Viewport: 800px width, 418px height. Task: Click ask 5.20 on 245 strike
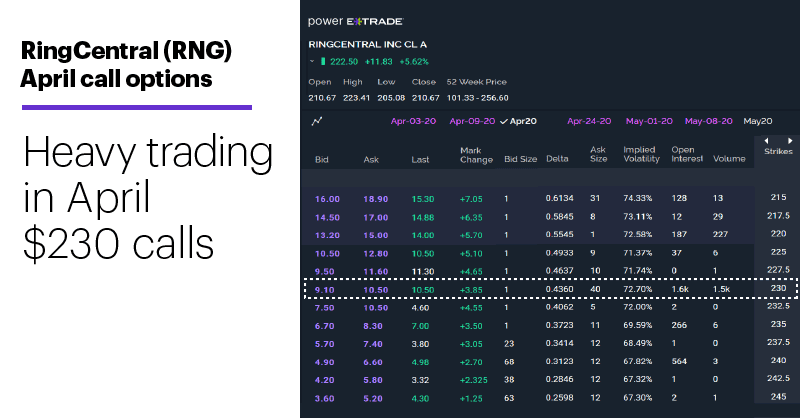[373, 399]
